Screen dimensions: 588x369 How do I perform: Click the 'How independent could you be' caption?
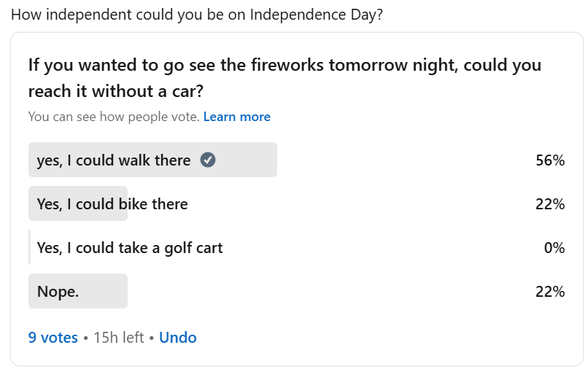[197, 15]
